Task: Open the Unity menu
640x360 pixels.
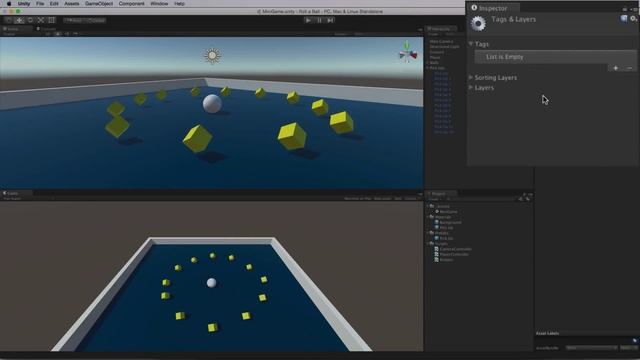Action: (24, 4)
